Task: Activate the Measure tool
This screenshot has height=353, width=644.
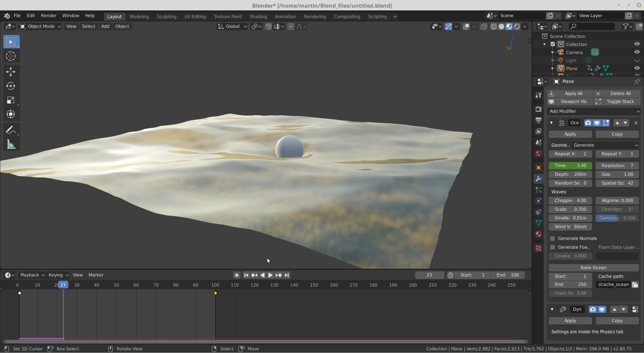Action: pyautogui.click(x=11, y=144)
